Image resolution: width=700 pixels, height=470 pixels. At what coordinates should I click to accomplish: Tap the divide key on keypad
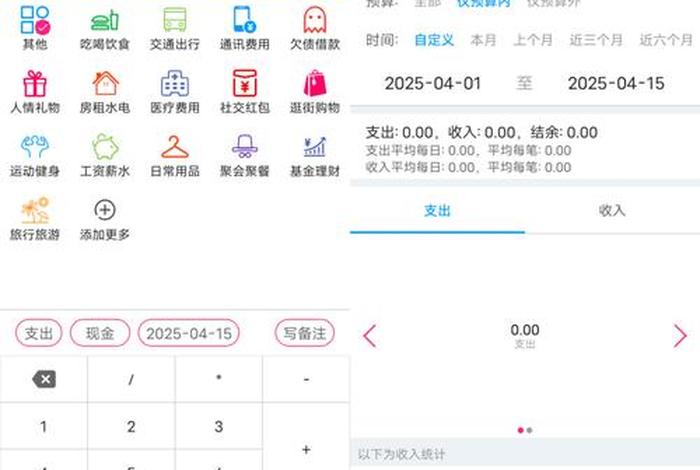pos(131,379)
